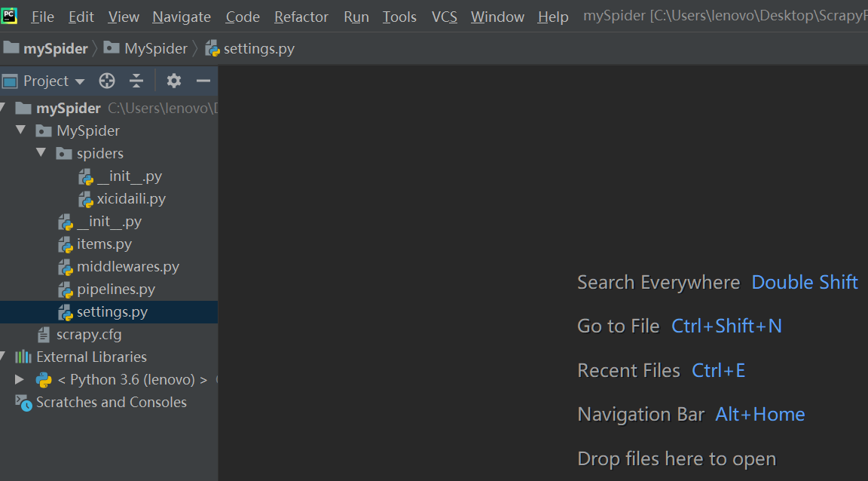Viewport: 868px width, 481px height.
Task: Click the Scratches and Consoles clock icon
Action: coord(23,403)
